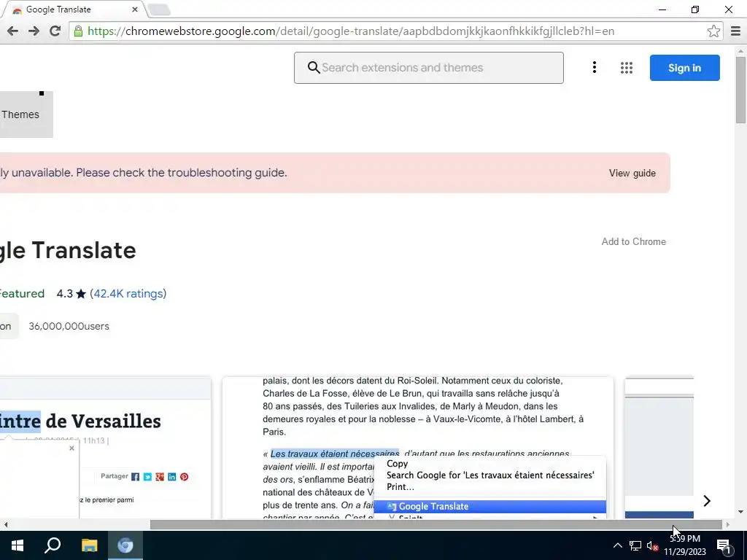Click the horizontal scrollbar left arrow
This screenshot has height=560, width=747.
coord(6,524)
